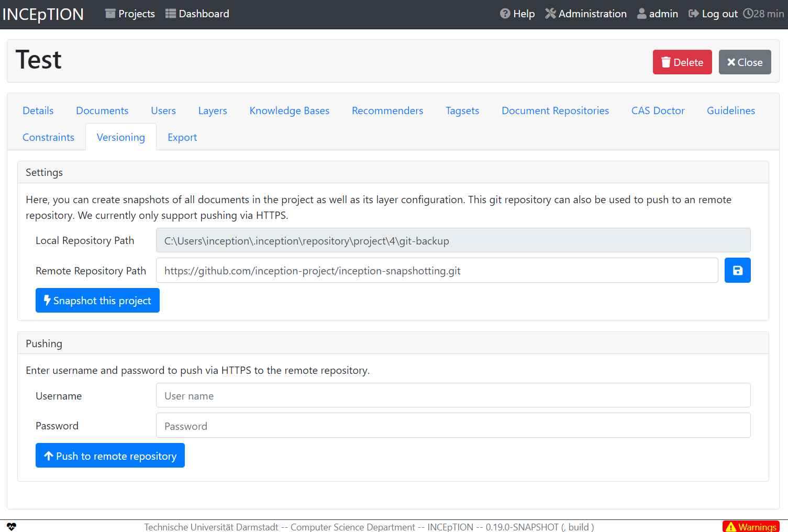Switch to the Export tab
Screen dimensions: 788x532
(x=182, y=137)
